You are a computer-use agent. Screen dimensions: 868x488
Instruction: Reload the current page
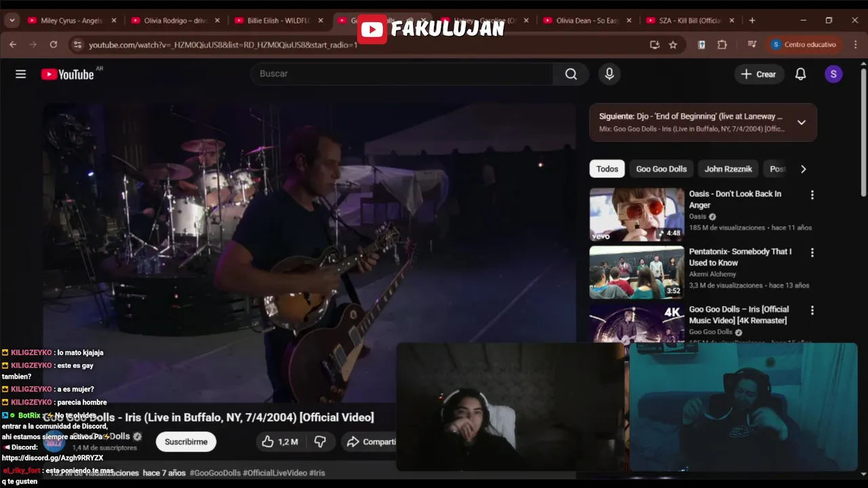(54, 45)
